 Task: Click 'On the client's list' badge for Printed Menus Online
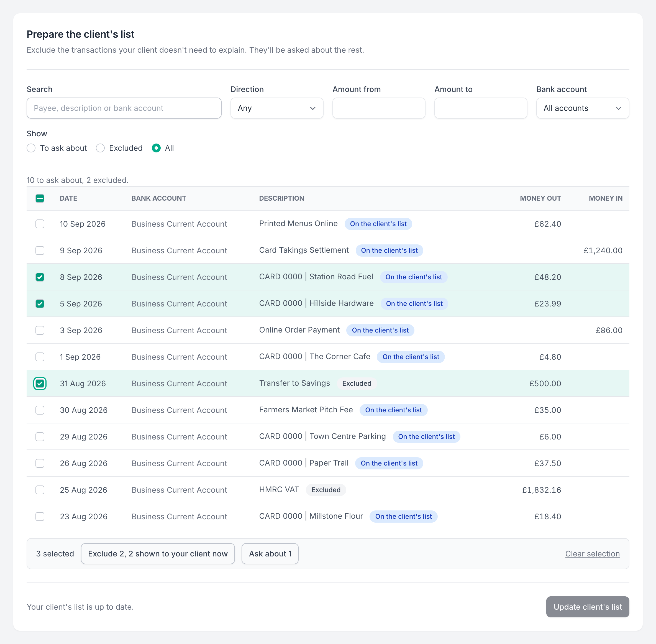click(x=378, y=224)
